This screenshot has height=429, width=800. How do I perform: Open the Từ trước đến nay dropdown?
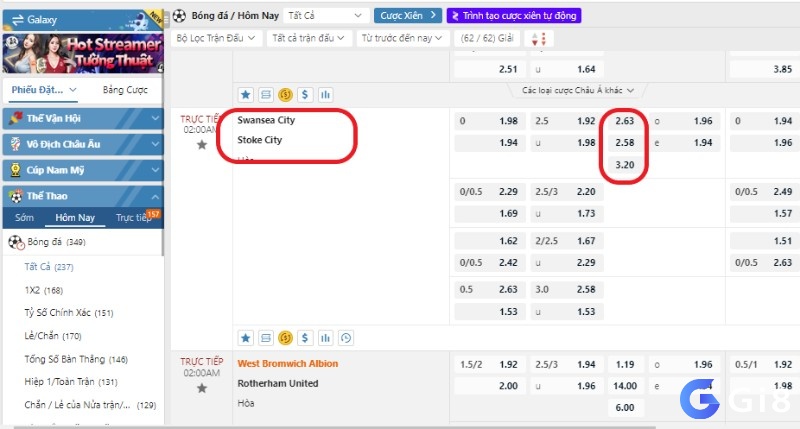point(402,38)
